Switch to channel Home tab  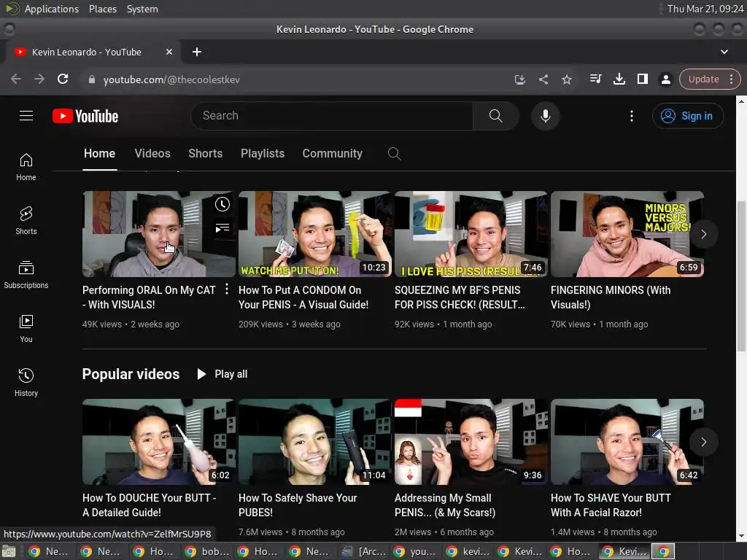point(99,153)
